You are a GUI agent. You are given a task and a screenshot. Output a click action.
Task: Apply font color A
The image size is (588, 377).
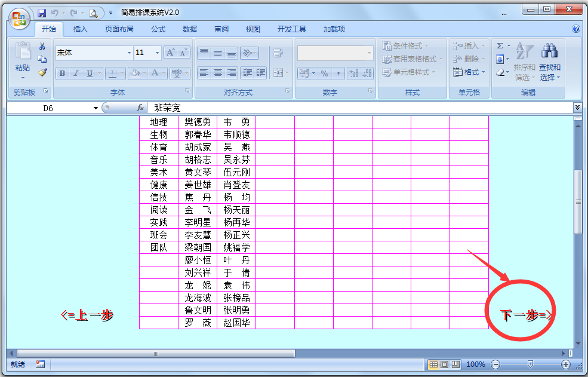(155, 73)
